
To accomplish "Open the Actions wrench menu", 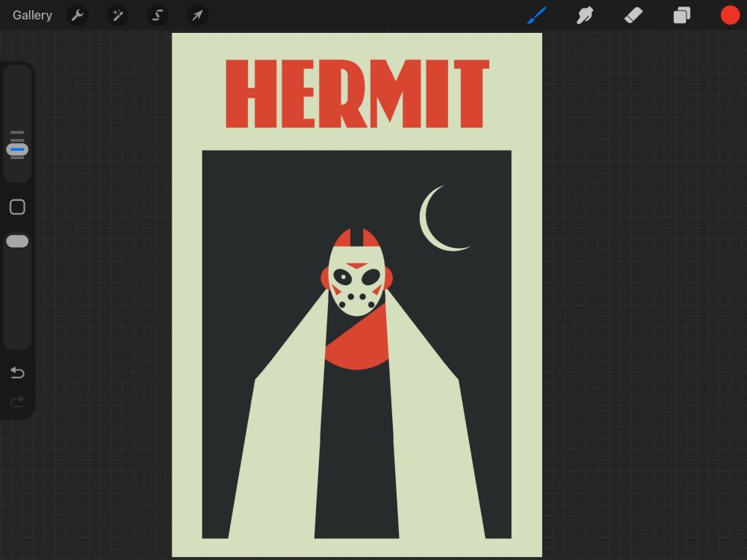I will click(77, 15).
